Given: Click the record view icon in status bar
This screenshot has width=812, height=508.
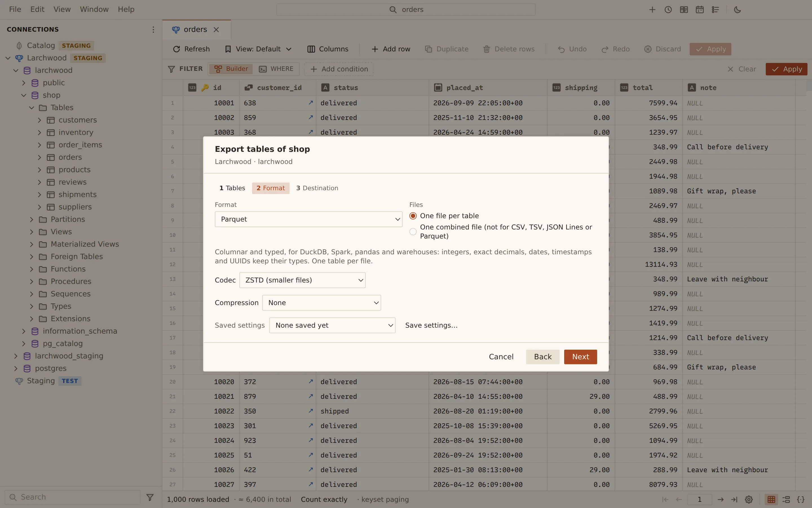Looking at the screenshot, I should 786,499.
